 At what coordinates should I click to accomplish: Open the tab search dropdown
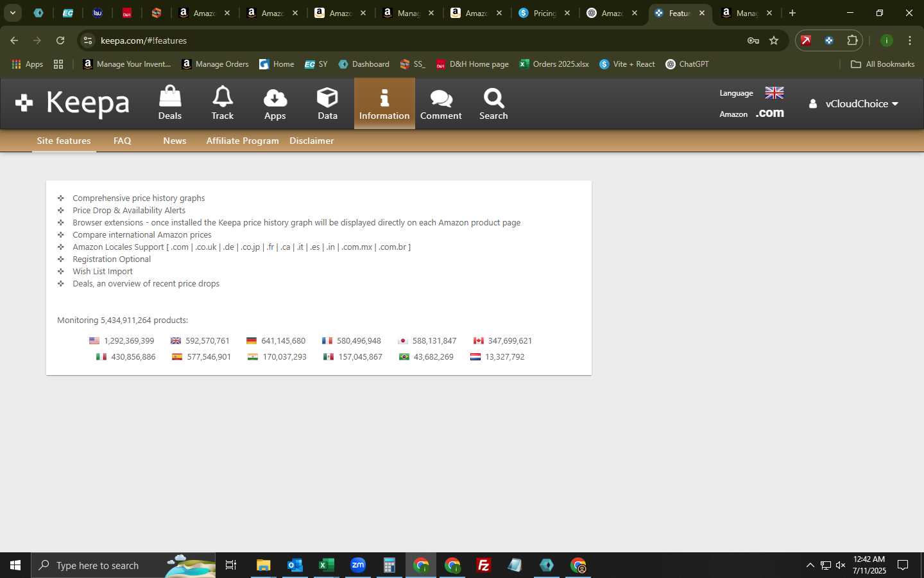[12, 13]
